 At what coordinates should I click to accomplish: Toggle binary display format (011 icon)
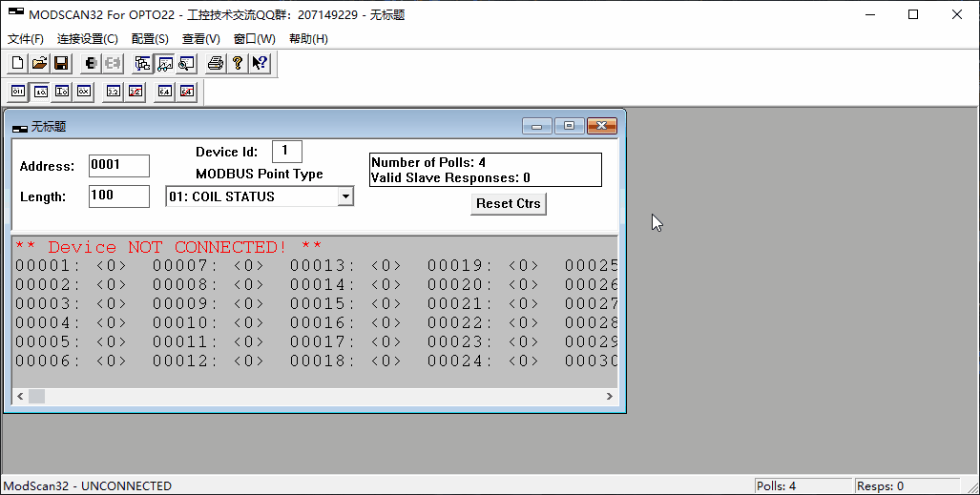point(18,92)
